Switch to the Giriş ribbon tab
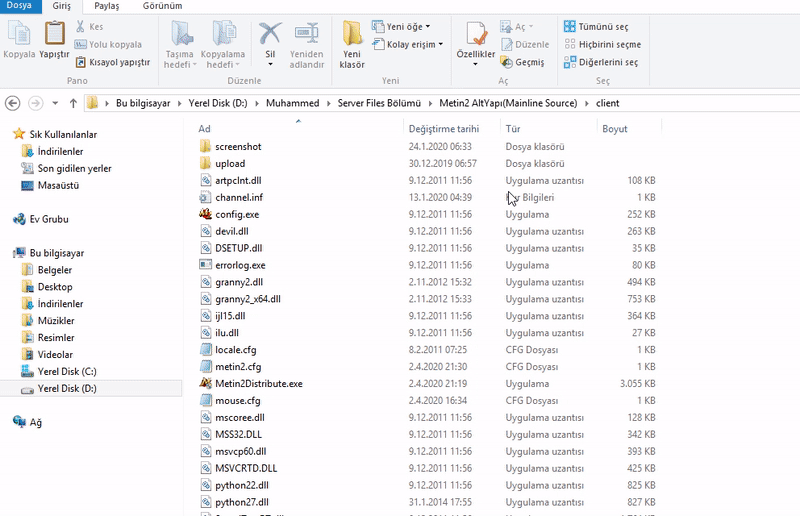 coord(62,6)
